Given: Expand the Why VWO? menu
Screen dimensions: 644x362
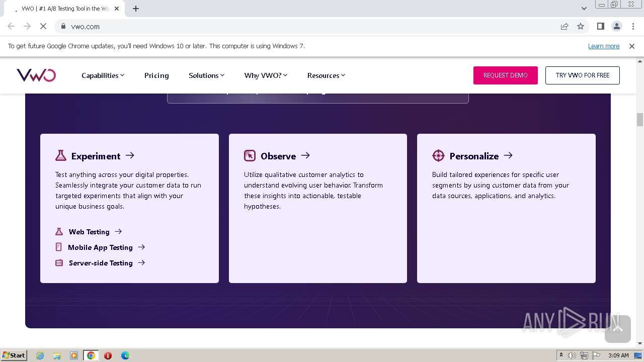Looking at the screenshot, I should tap(266, 75).
